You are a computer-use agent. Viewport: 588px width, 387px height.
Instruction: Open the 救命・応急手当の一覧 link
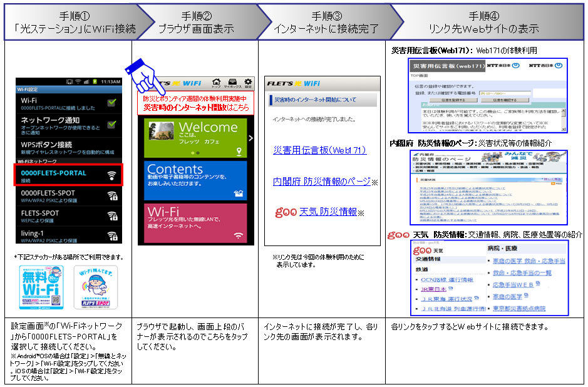[x=522, y=272]
